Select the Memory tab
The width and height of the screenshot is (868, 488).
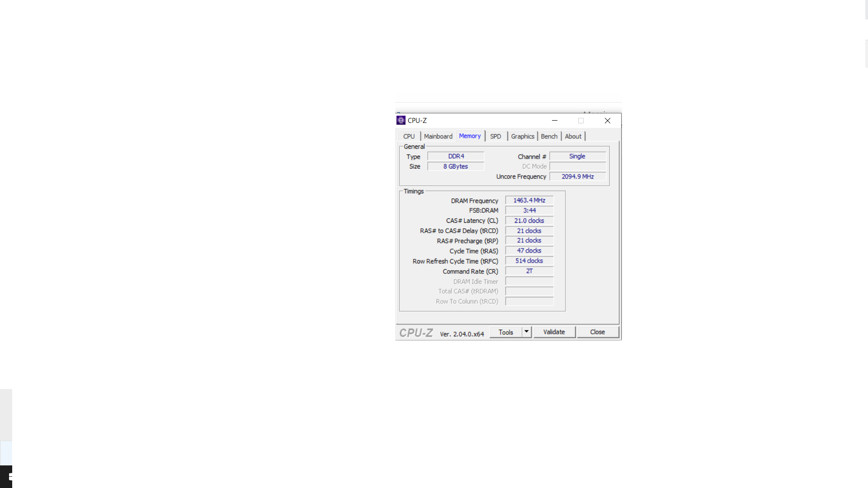pyautogui.click(x=470, y=136)
